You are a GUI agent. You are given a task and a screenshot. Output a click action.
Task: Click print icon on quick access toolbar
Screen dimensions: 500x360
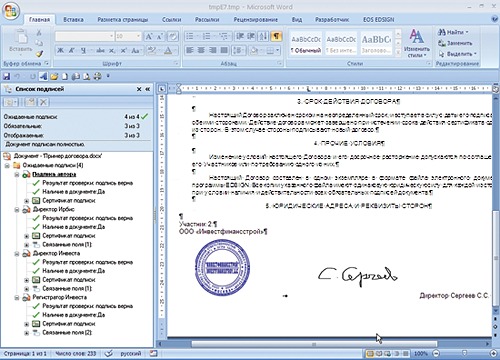pyautogui.click(x=97, y=76)
